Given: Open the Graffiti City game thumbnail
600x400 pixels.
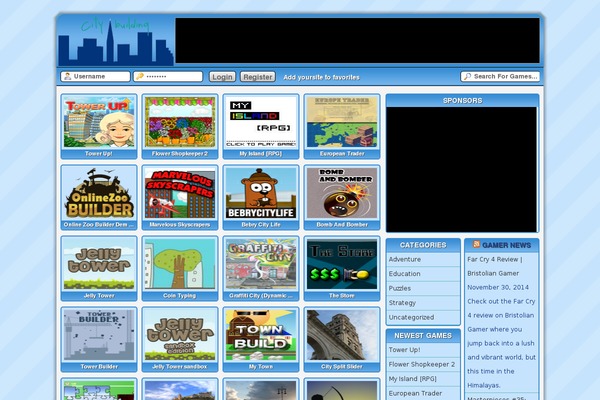Looking at the screenshot, I should click(261, 264).
